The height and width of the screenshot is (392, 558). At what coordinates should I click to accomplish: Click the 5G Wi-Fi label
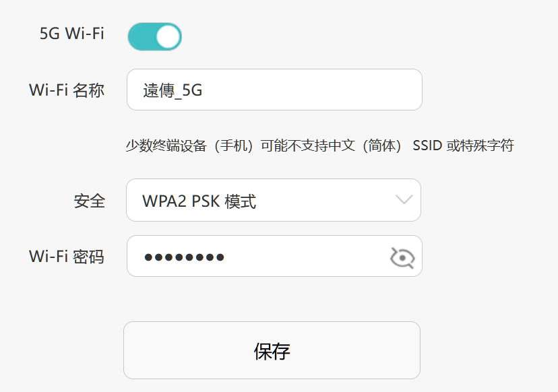tap(72, 34)
